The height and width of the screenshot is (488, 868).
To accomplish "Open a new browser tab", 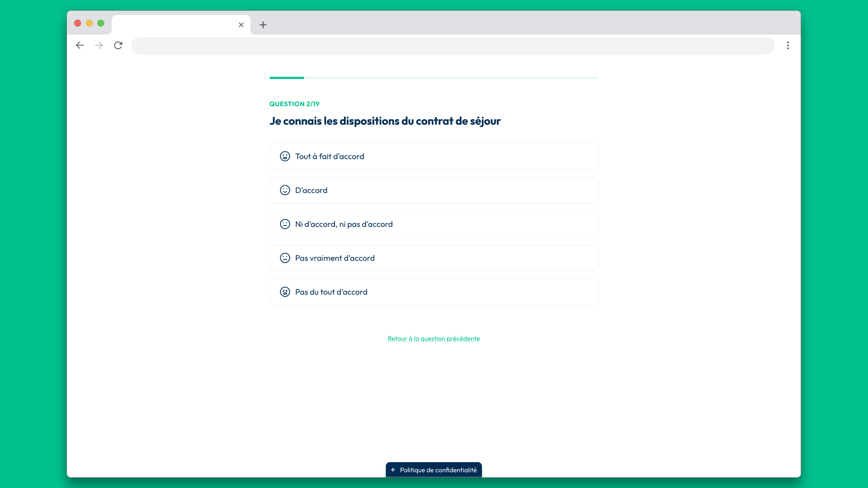I will pos(263,25).
